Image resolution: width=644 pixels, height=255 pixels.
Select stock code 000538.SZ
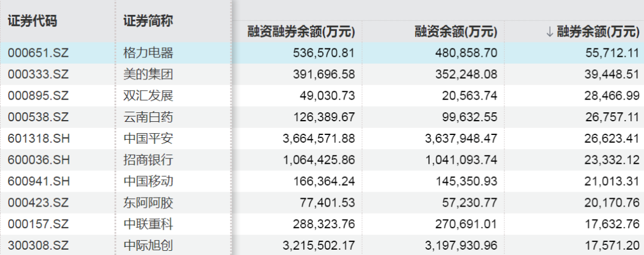pyautogui.click(x=38, y=117)
